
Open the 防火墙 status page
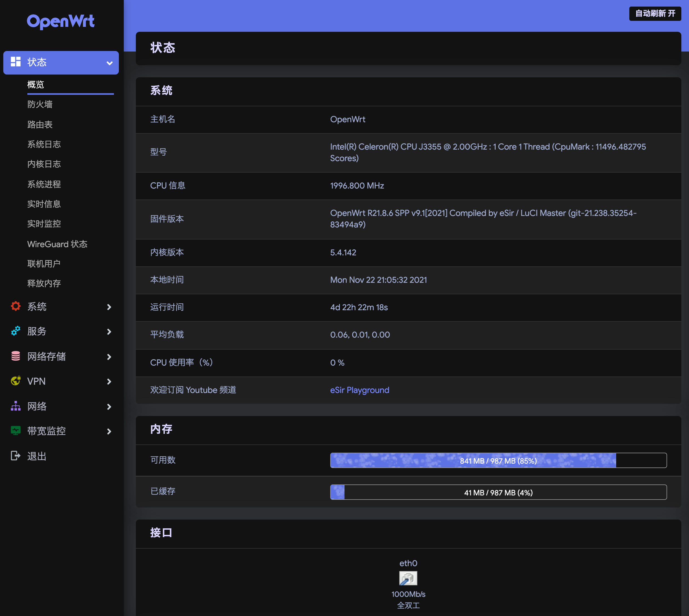(x=40, y=104)
